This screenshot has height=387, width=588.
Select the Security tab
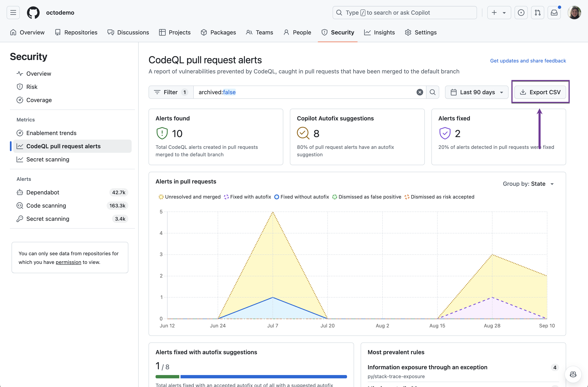tap(338, 32)
